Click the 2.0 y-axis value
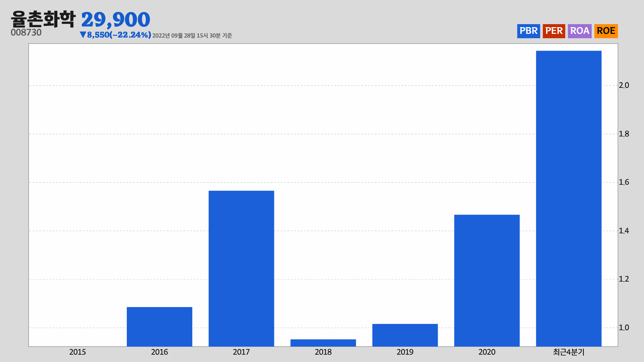 (624, 85)
